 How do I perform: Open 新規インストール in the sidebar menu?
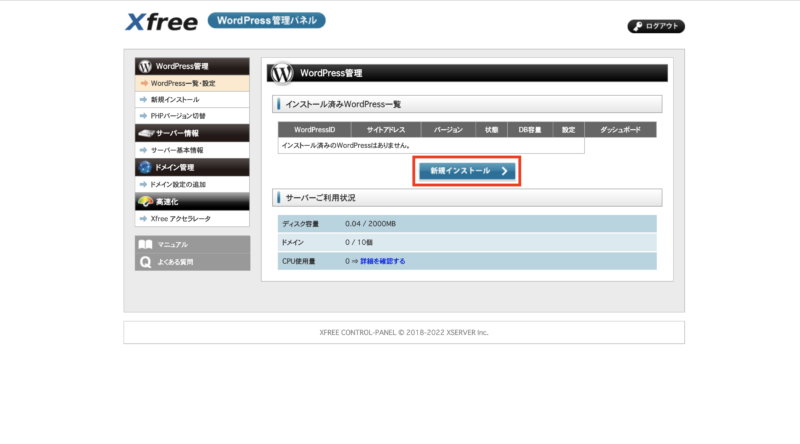point(192,100)
